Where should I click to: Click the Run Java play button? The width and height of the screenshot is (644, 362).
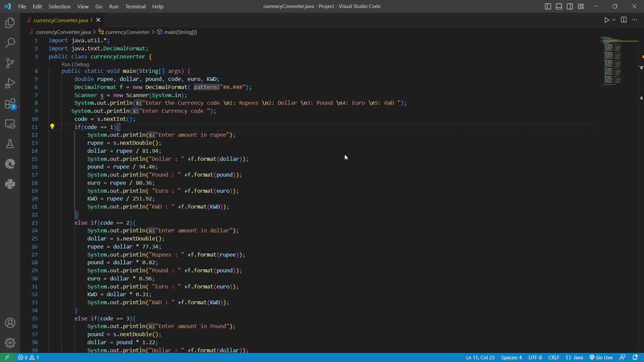pos(606,20)
